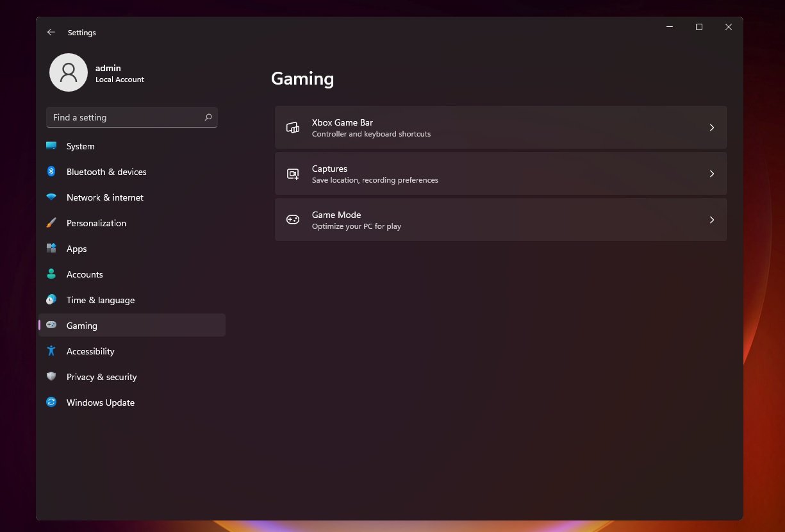Click the Local Account label

(x=120, y=79)
